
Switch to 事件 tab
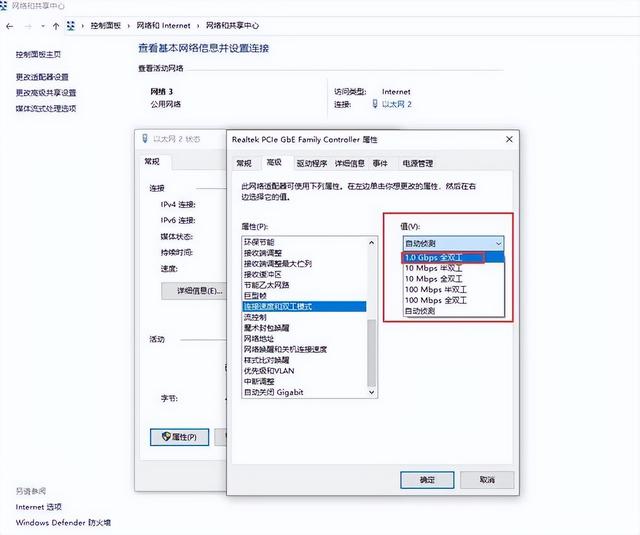(x=380, y=163)
